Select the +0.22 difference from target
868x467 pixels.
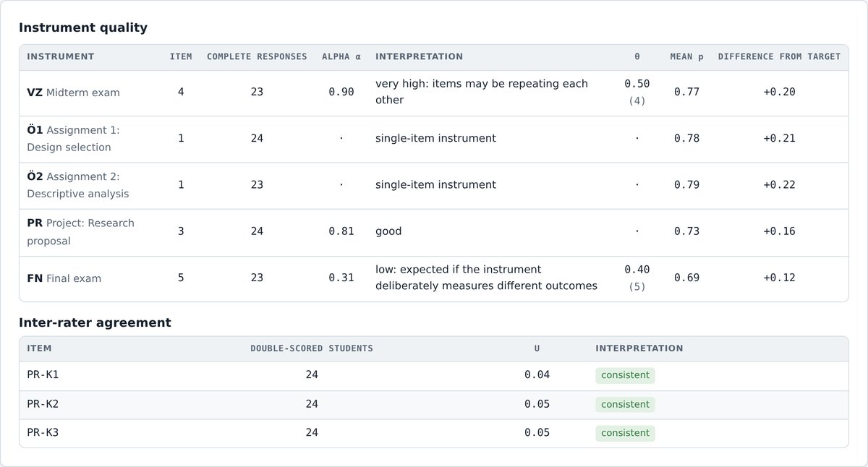coord(779,185)
